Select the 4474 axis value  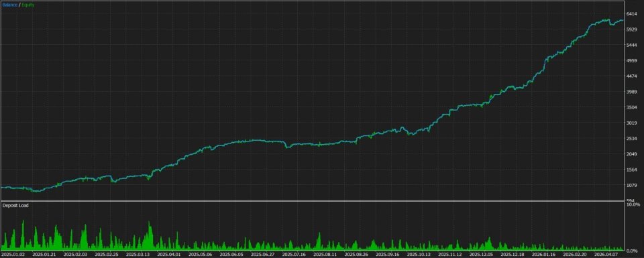pos(631,76)
